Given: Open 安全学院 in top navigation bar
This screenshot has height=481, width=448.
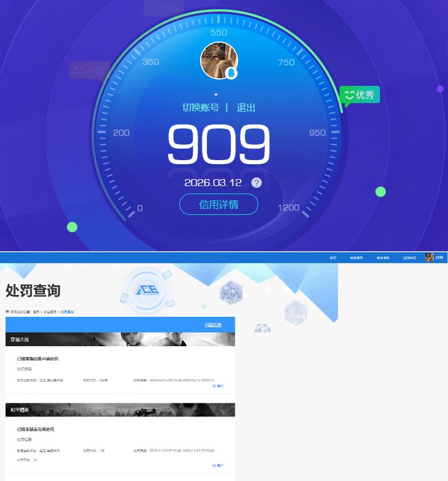Looking at the screenshot, I should 383,258.
